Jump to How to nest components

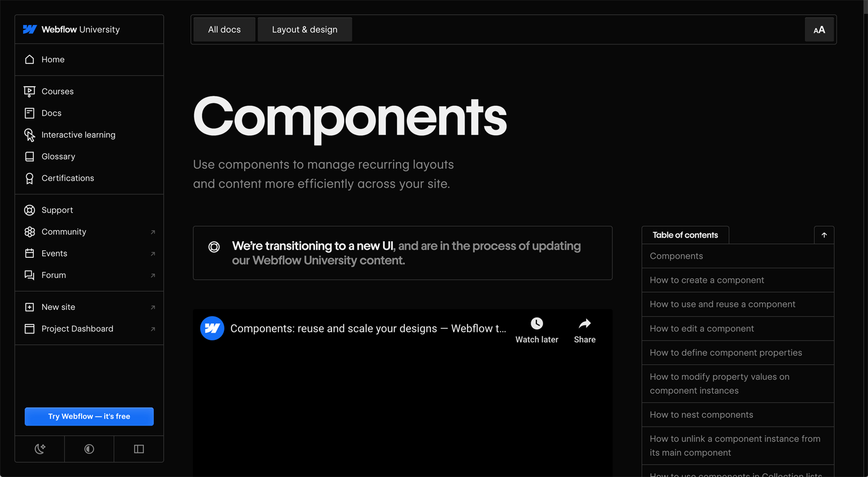pyautogui.click(x=738, y=415)
